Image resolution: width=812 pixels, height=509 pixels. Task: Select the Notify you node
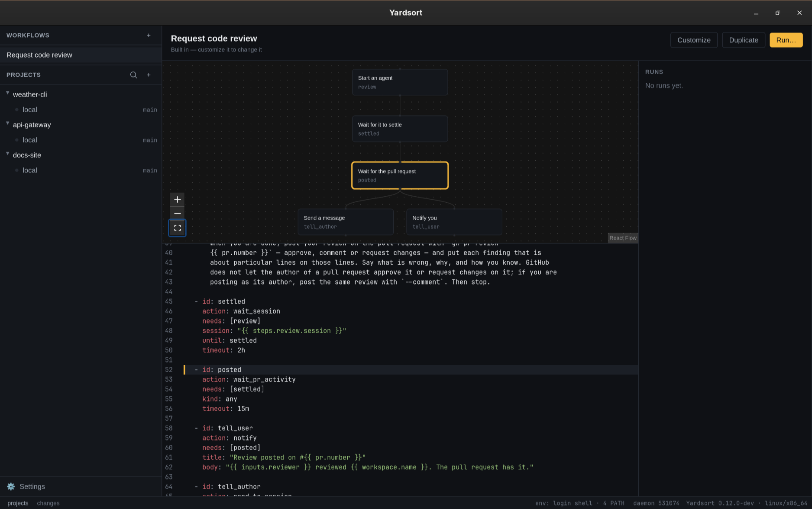pos(454,222)
